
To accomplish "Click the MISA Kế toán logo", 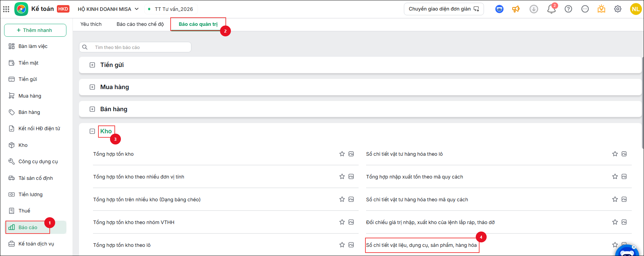I will click(21, 9).
